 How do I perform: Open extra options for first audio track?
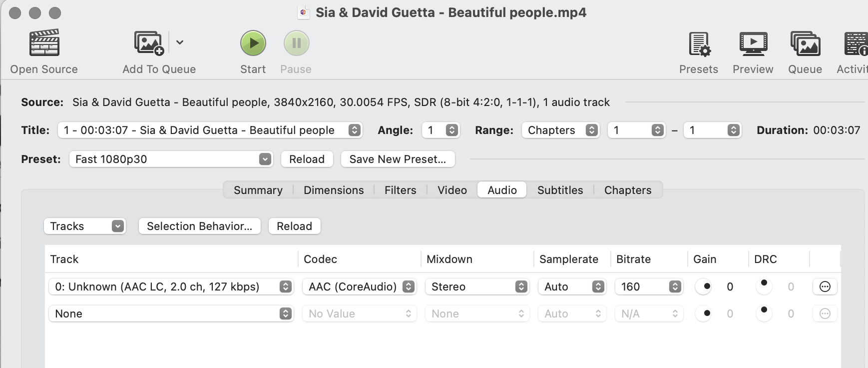(825, 286)
